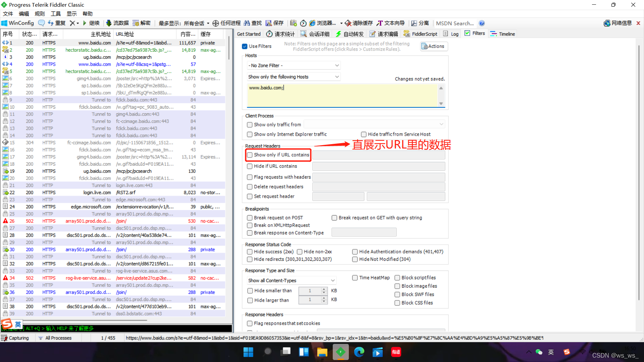Open the TextWizard (文本向导) tool

[390, 23]
